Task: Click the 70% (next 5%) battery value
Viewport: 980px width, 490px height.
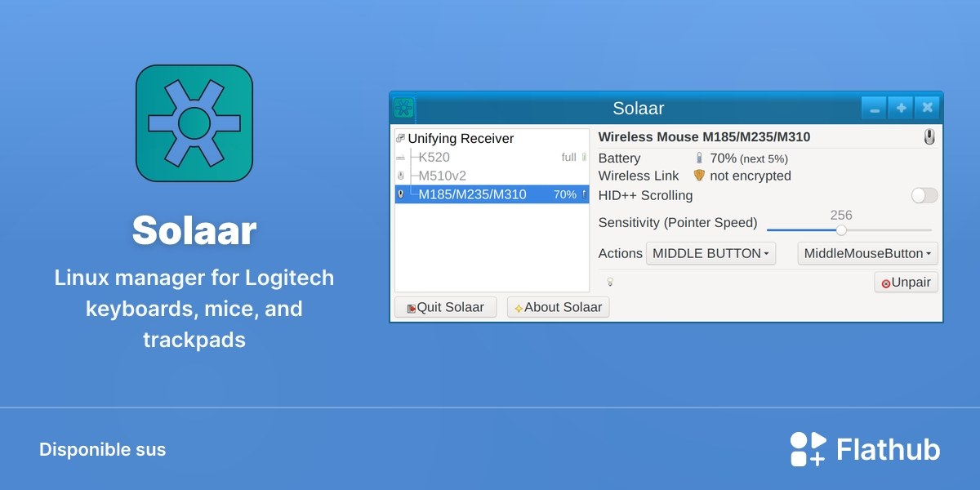Action: (749, 158)
